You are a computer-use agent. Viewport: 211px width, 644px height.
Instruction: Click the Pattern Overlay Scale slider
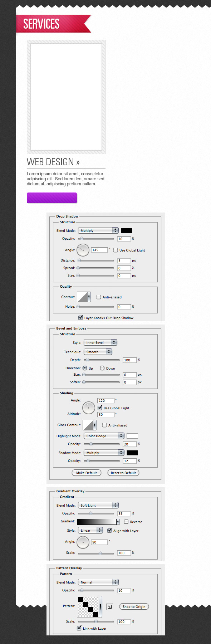96,621
